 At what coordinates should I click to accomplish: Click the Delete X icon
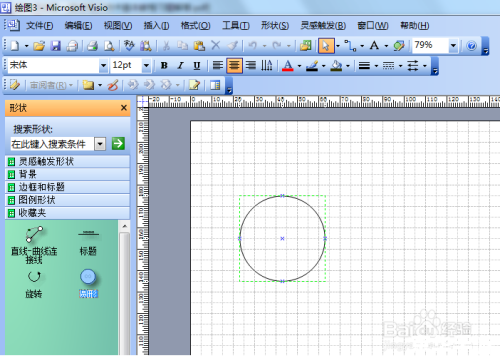click(x=216, y=45)
